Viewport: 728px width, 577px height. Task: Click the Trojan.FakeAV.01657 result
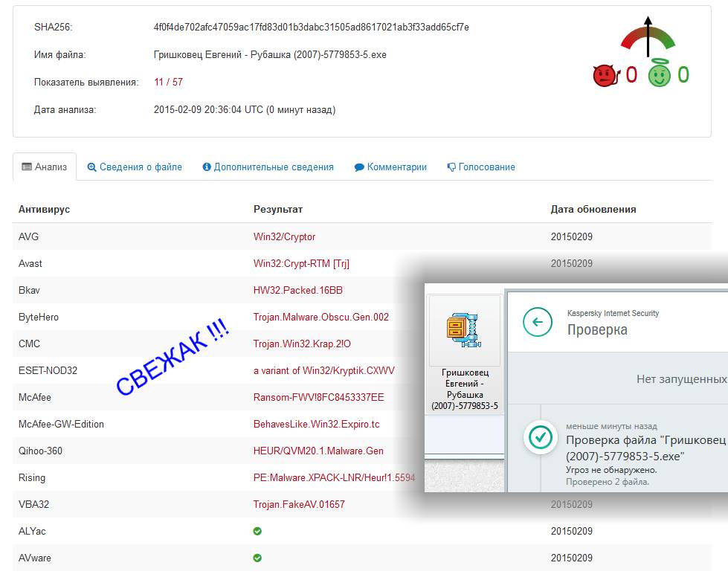pos(299,505)
